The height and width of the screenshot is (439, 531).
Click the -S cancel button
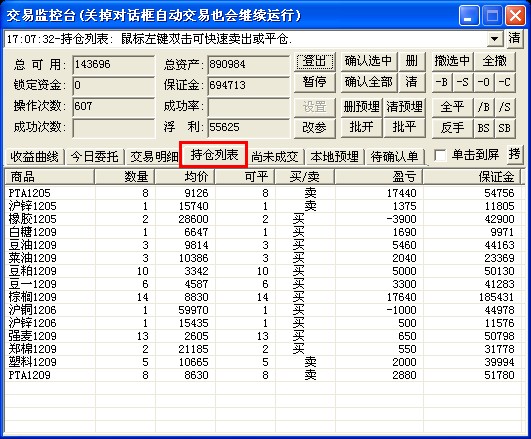(463, 82)
